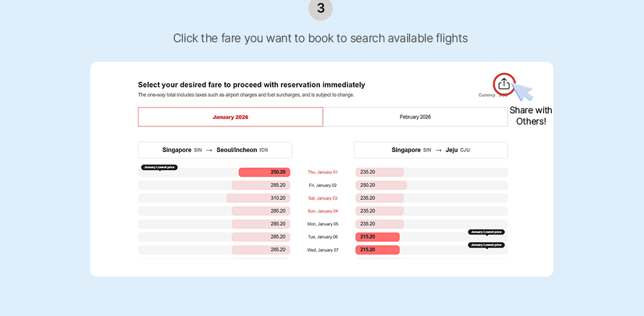Select the Singapore to Jeju route header
Screen dimensions: 644x316
pos(431,150)
